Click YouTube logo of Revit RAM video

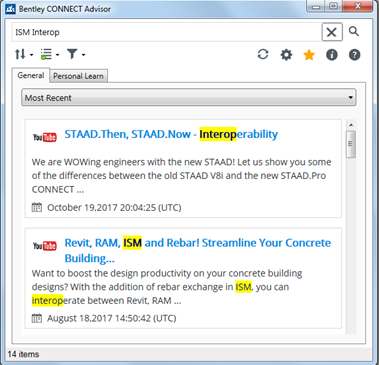click(45, 246)
